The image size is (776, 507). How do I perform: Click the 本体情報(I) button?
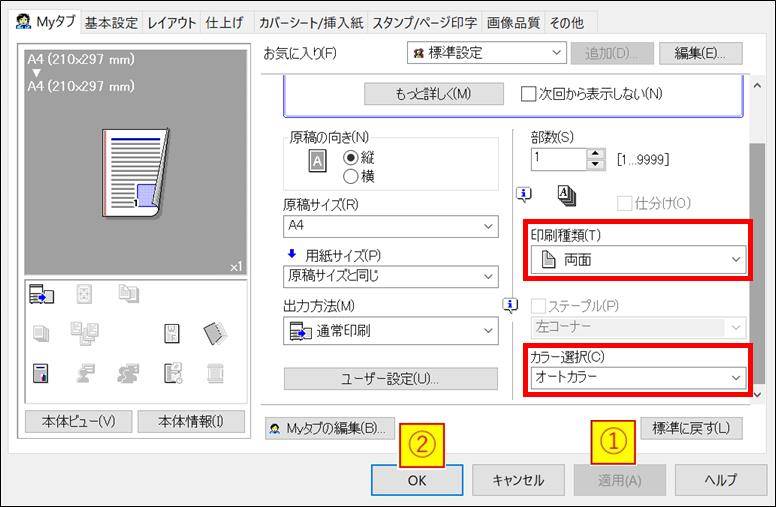click(191, 421)
